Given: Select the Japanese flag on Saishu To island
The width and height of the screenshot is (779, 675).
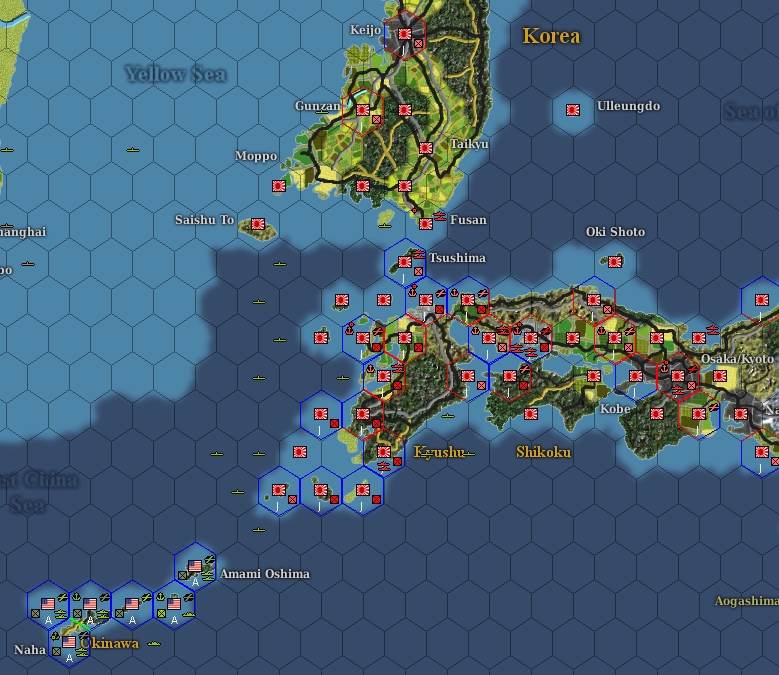Looking at the screenshot, I should click(x=257, y=224).
